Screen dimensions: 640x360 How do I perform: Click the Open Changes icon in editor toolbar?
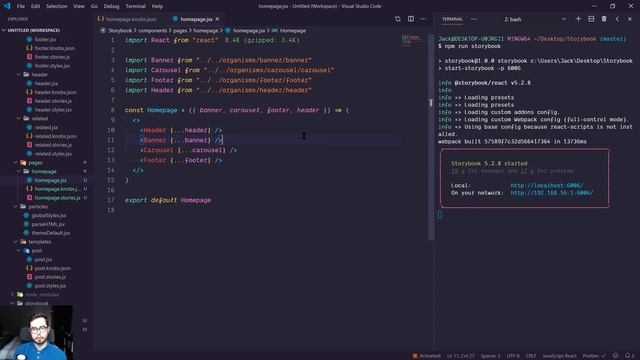pyautogui.click(x=398, y=19)
